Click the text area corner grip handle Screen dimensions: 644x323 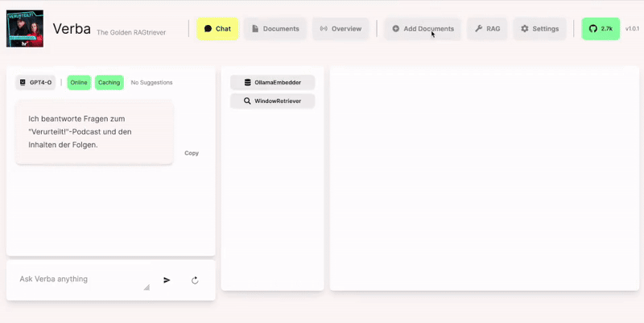147,288
